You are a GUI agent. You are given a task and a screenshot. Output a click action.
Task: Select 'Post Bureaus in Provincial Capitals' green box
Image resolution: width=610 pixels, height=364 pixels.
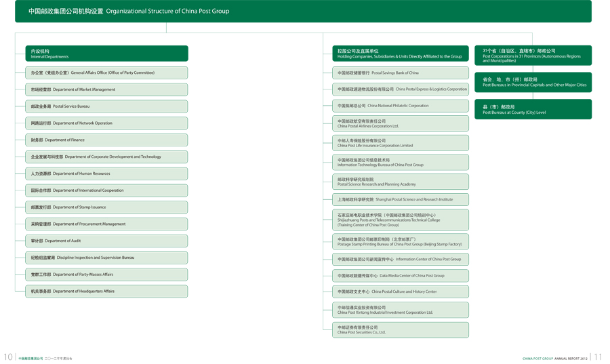pos(533,82)
